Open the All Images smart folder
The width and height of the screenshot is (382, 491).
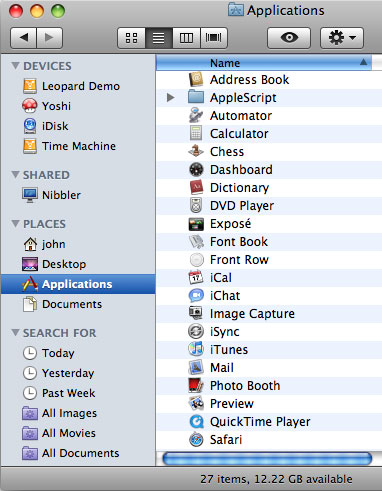click(78, 413)
